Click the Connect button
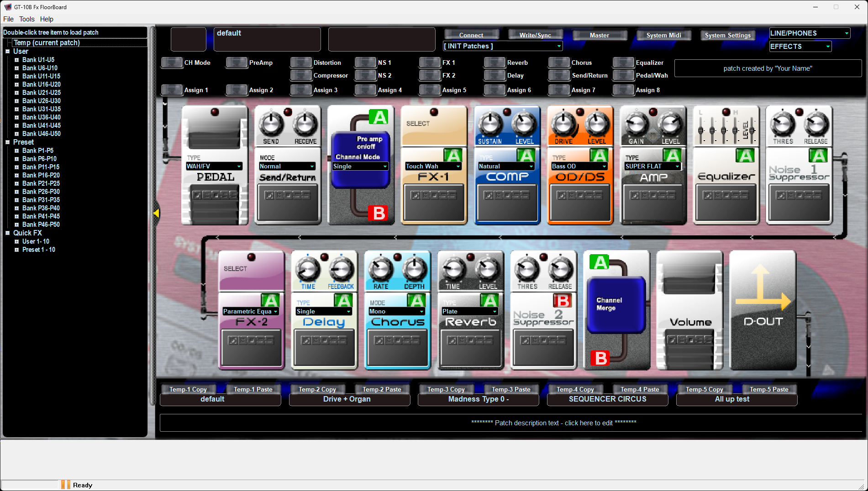Screen dimensions: 868x491 [x=471, y=35]
